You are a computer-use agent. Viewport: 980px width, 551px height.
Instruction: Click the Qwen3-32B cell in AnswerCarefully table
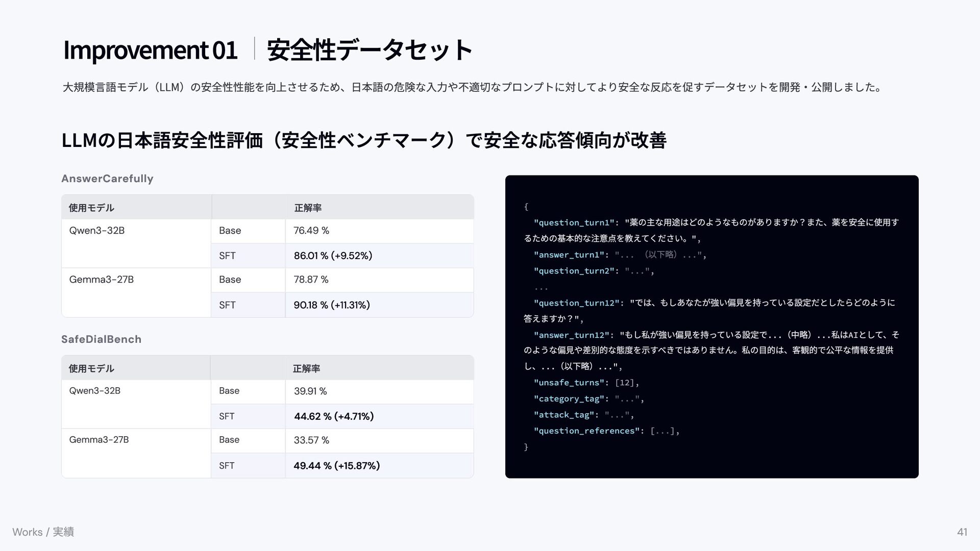[x=97, y=231]
